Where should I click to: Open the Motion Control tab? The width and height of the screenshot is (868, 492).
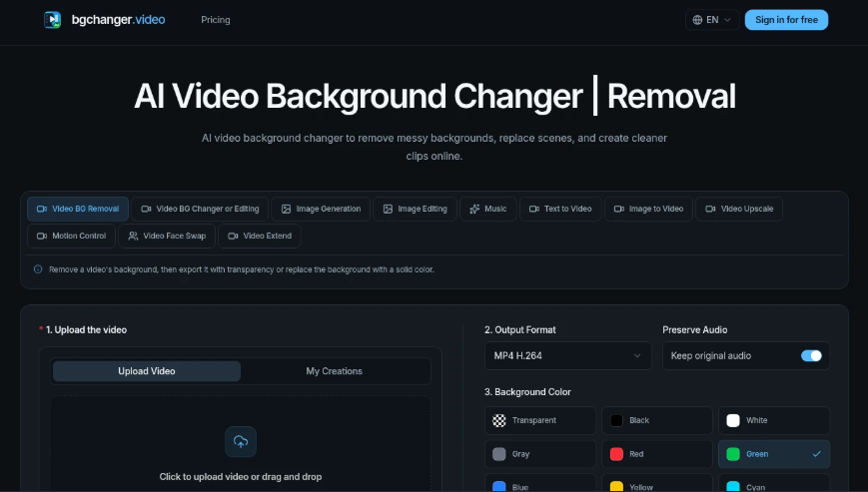tap(71, 237)
